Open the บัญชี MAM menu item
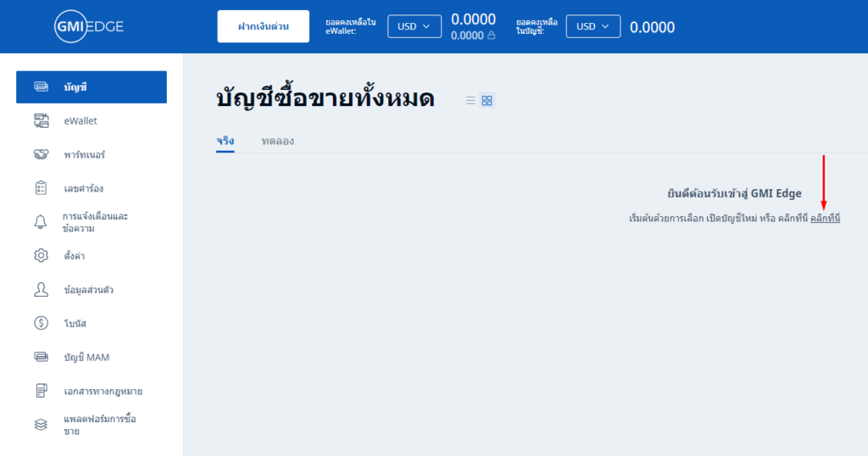This screenshot has height=456, width=868. pos(86,357)
